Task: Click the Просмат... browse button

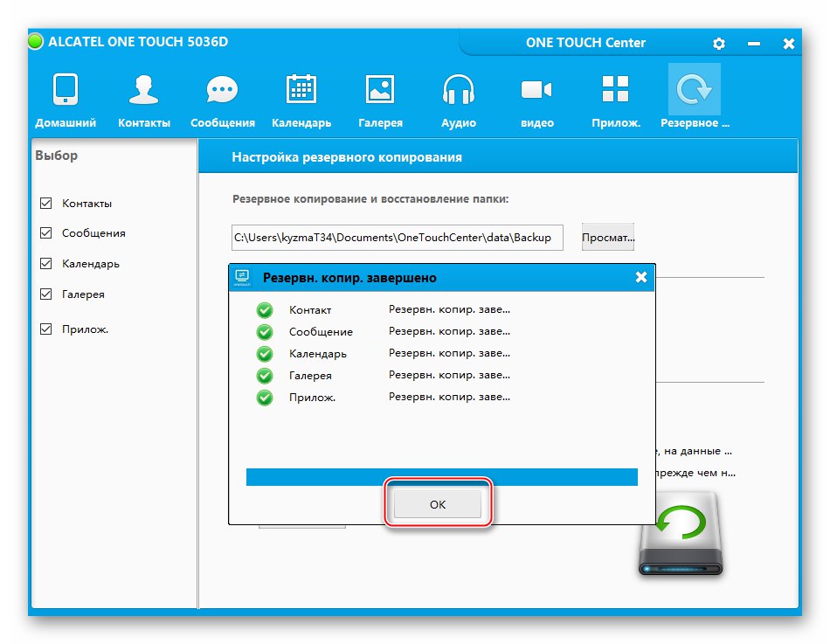Action: coord(608,238)
